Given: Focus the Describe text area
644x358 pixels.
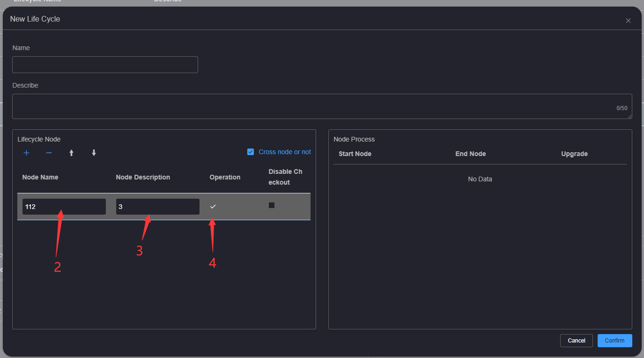Looking at the screenshot, I should click(x=322, y=106).
